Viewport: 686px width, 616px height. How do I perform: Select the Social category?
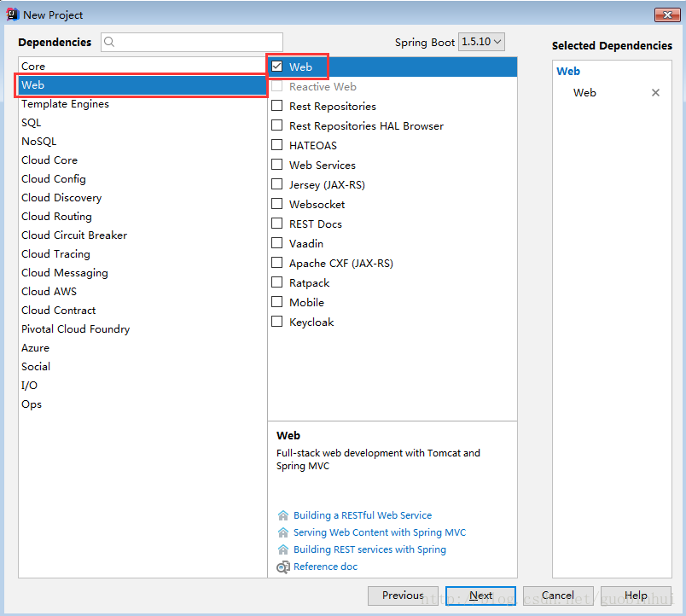coord(142,367)
